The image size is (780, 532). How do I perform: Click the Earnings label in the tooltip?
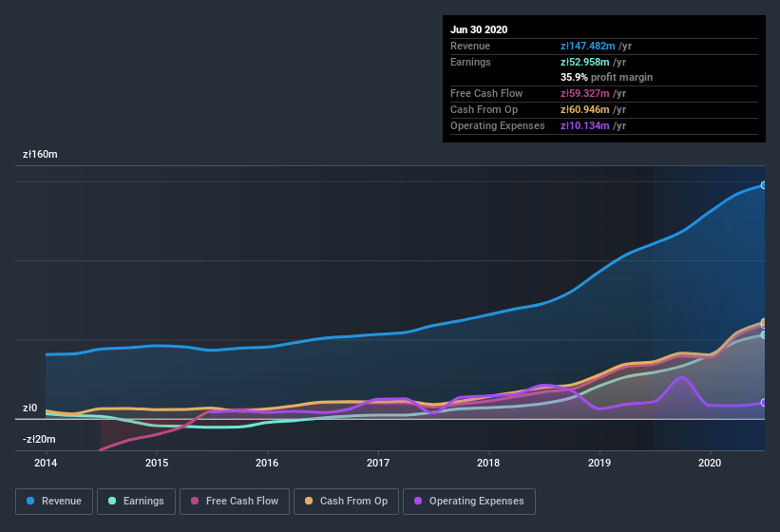click(x=470, y=62)
